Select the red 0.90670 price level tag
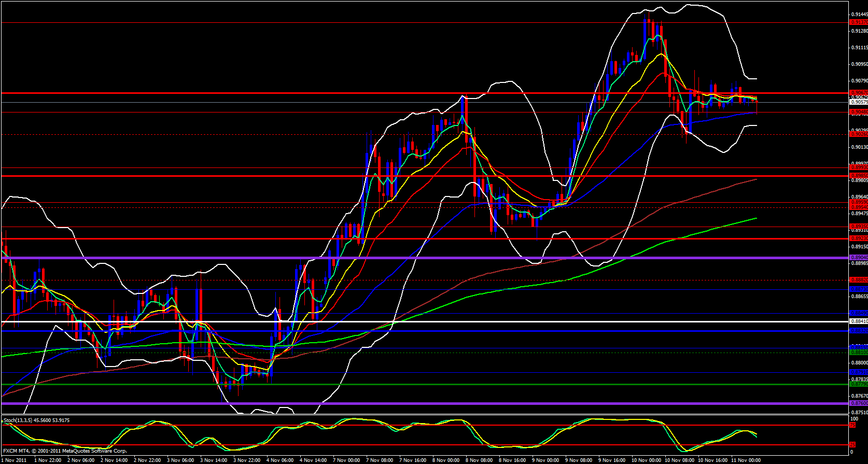Screen dimensions: 868x464 859,93
